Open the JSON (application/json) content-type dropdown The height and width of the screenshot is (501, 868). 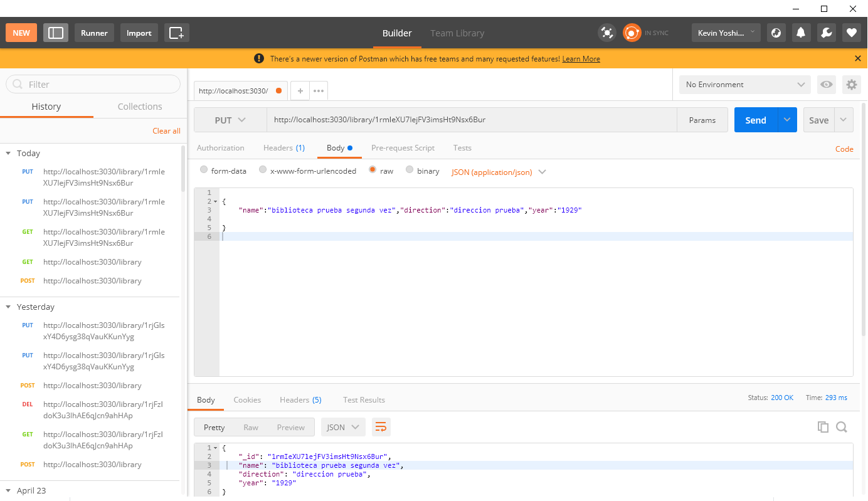click(x=499, y=171)
